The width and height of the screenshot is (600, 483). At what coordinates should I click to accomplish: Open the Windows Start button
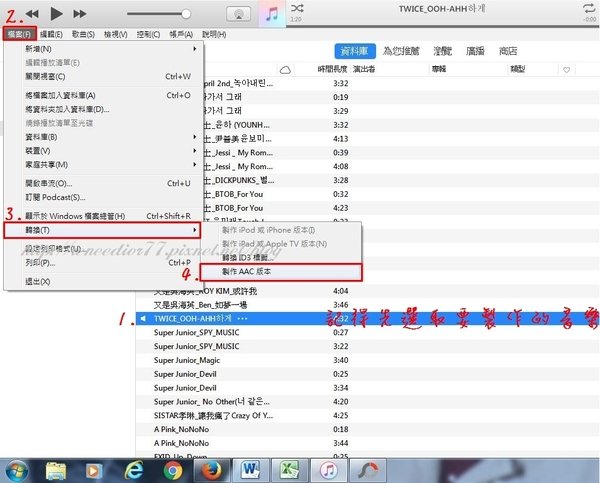(x=15, y=471)
